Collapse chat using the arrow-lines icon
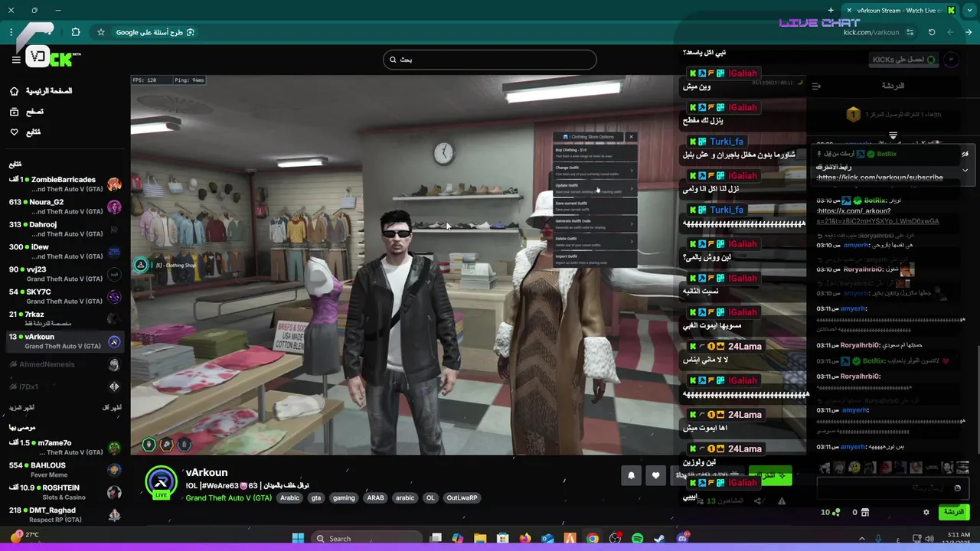Viewport: 980px width, 551px height. 816,86
